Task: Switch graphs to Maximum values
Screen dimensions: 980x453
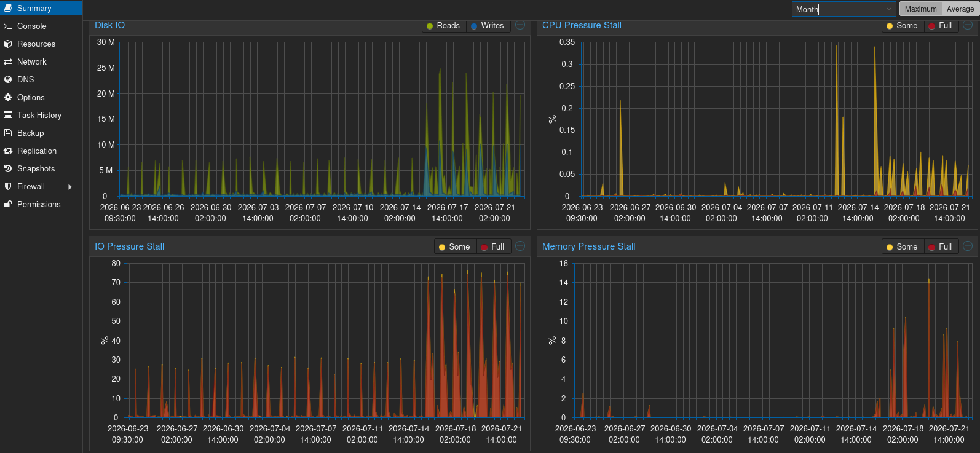Action: (920, 9)
